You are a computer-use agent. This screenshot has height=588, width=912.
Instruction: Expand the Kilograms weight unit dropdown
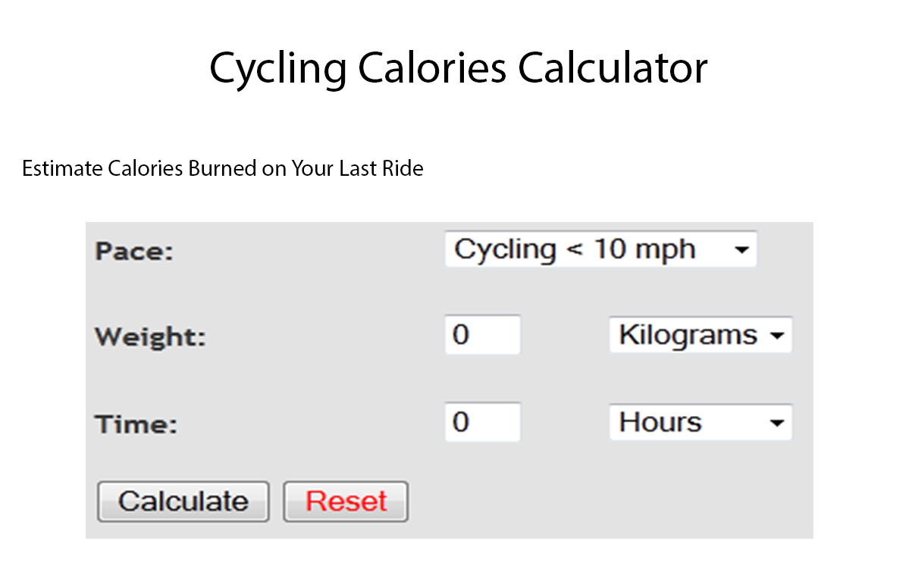tap(699, 334)
